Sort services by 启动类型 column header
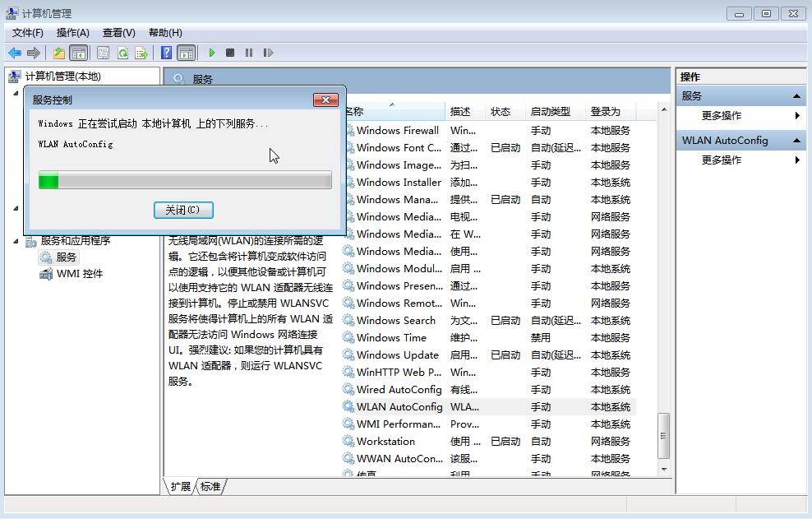 551,112
